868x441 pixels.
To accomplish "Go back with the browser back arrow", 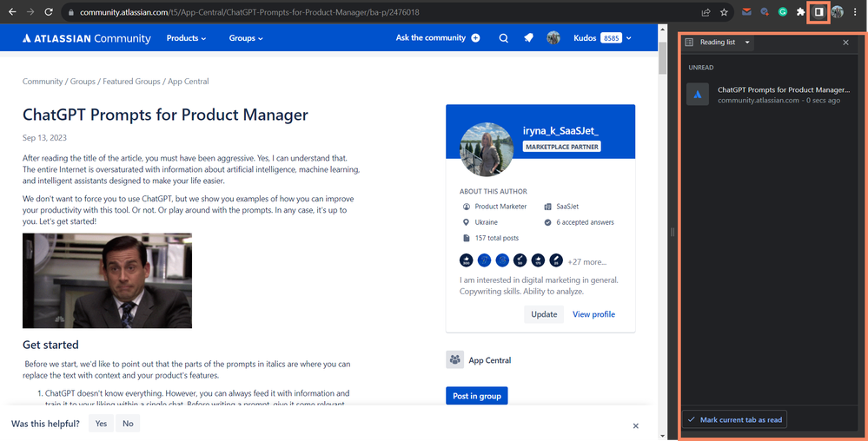I will pos(12,11).
